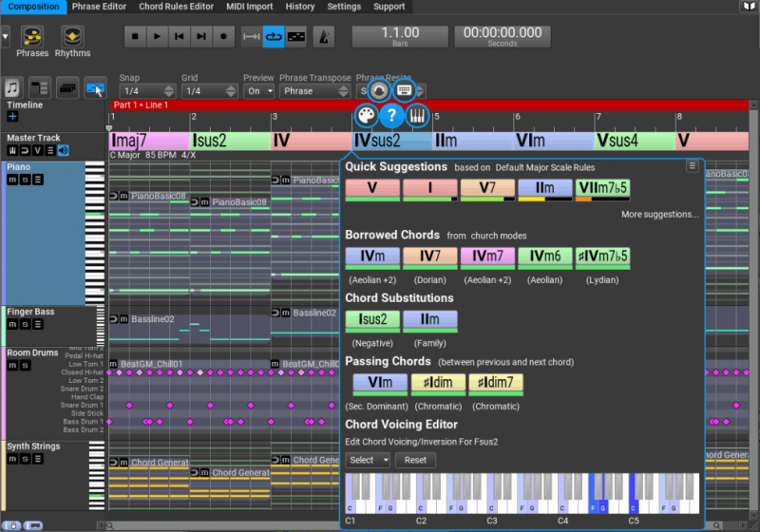
Task: Open the suggestions panel hamburger menu
Action: [693, 166]
